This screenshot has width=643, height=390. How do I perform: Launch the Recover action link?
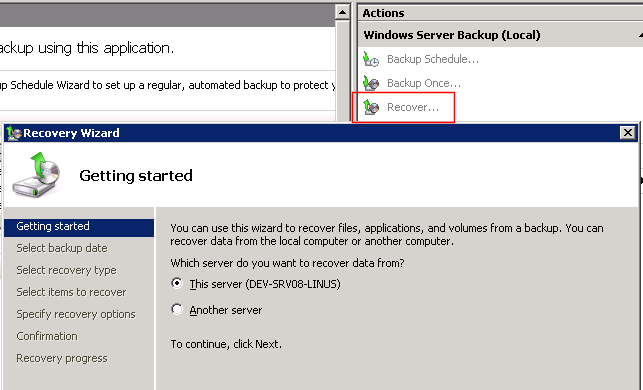(413, 107)
